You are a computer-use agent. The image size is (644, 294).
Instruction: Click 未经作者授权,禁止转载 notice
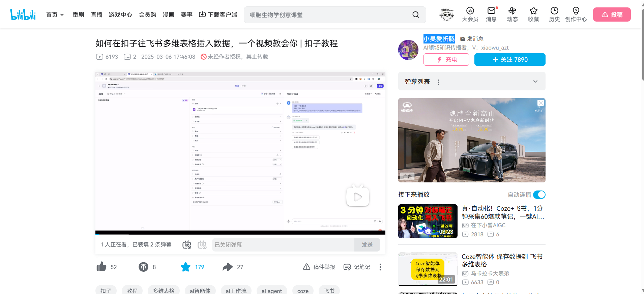tap(234, 57)
